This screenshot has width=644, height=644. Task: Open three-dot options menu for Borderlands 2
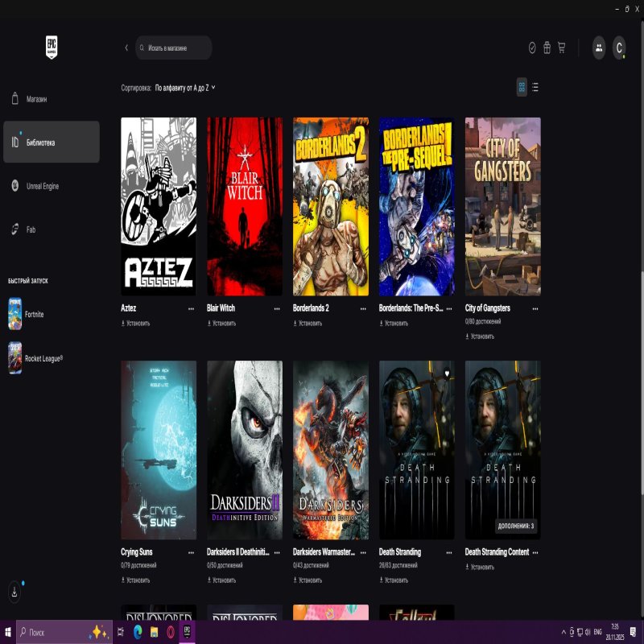tap(363, 308)
